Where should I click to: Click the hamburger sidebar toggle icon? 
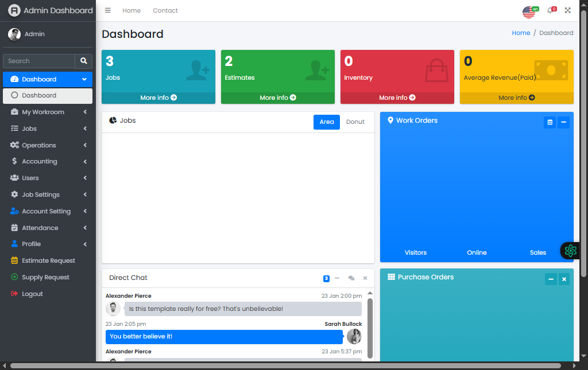point(108,10)
